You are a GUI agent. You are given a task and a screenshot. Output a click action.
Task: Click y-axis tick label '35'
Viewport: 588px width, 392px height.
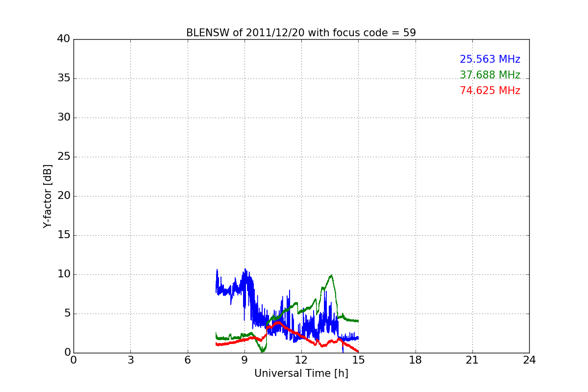(x=64, y=78)
